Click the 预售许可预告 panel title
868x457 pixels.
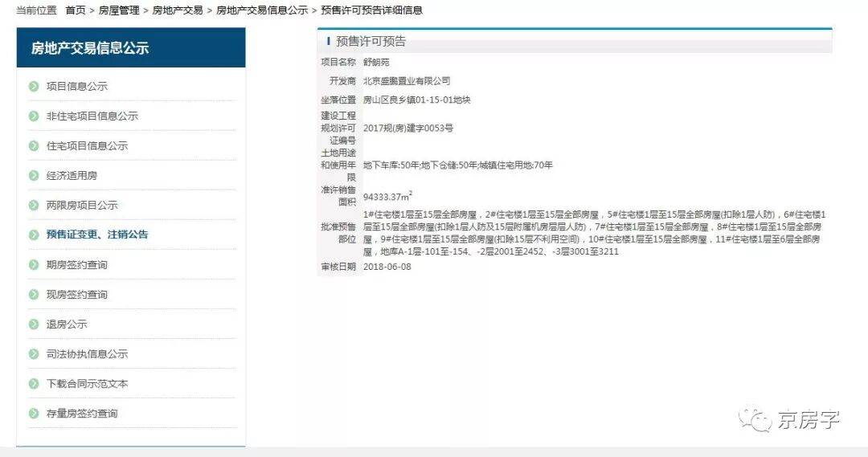[x=371, y=42]
